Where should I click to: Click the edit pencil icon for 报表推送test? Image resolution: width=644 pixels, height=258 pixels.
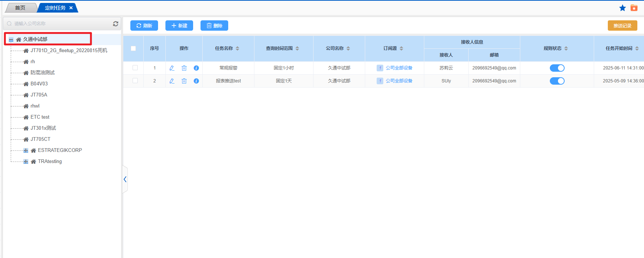(172, 81)
